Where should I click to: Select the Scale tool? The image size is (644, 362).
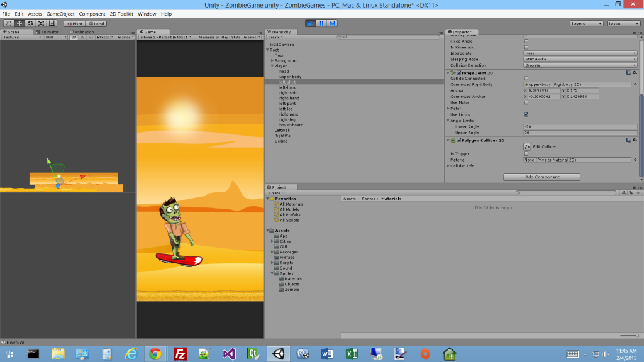point(41,23)
